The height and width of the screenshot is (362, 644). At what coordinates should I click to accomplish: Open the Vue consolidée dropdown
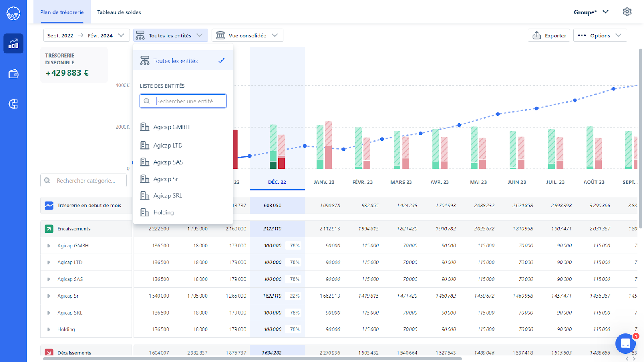(x=248, y=35)
